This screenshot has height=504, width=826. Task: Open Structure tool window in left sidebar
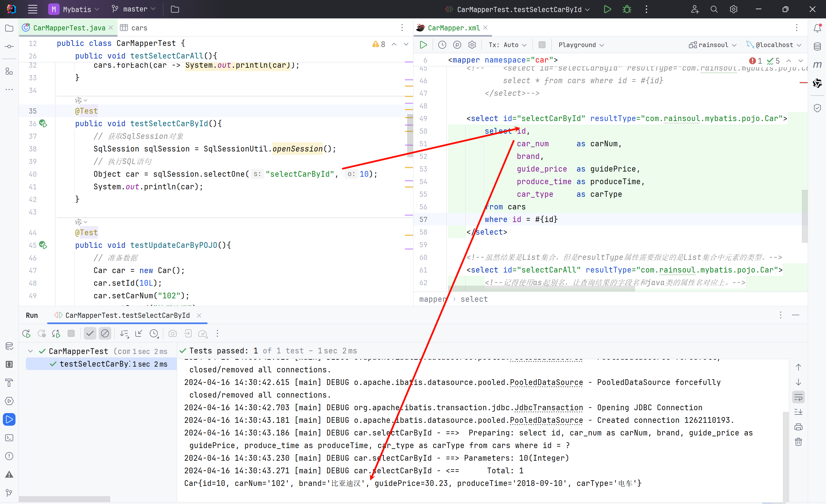[x=9, y=71]
